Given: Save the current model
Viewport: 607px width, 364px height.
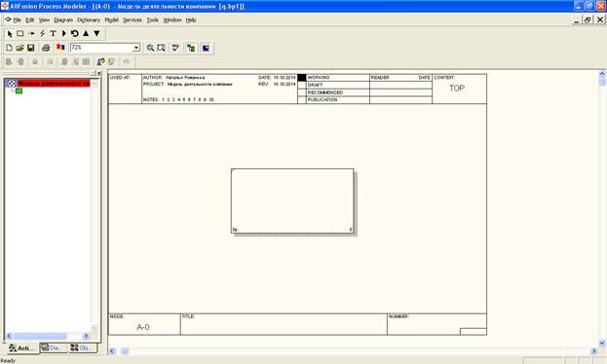Looking at the screenshot, I should click(30, 48).
